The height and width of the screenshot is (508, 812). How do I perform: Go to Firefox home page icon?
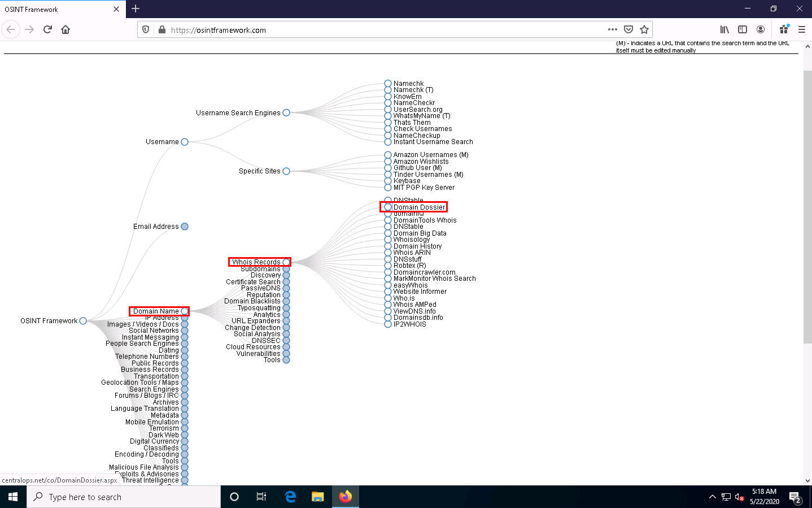pos(66,29)
